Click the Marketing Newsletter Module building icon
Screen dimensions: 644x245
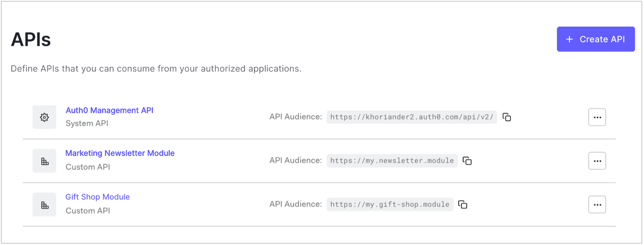(x=44, y=161)
